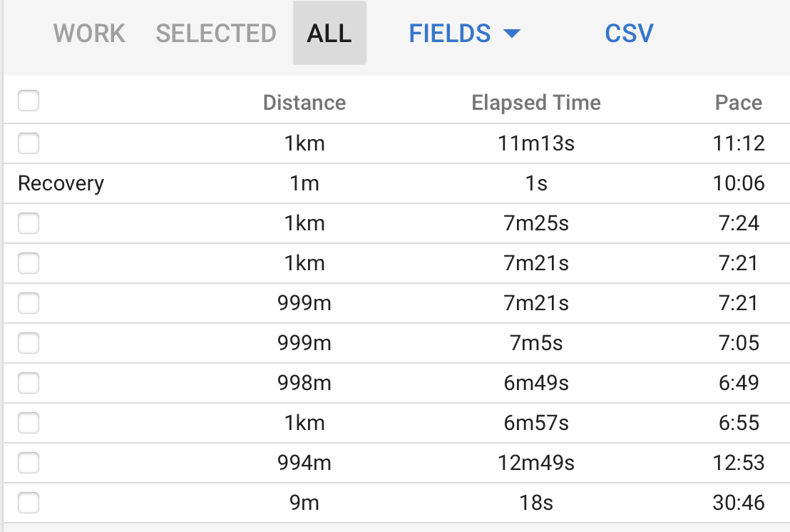
Task: Select the ALL tab
Action: pyautogui.click(x=329, y=34)
